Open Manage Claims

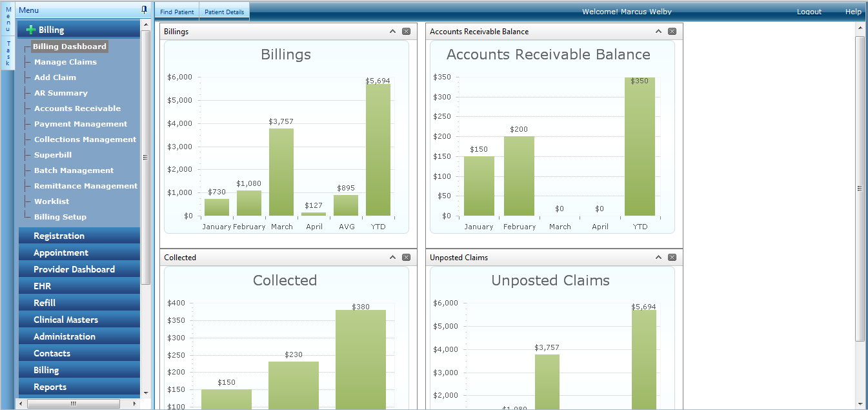(65, 62)
